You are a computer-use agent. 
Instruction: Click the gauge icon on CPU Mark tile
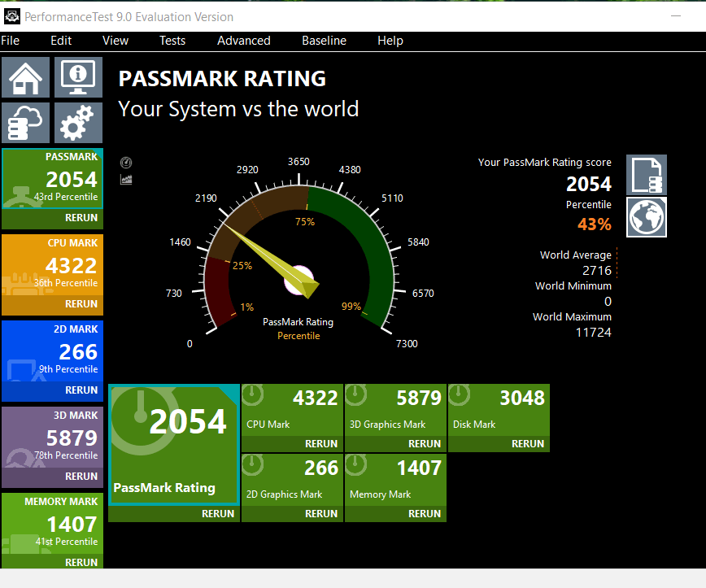tap(252, 394)
